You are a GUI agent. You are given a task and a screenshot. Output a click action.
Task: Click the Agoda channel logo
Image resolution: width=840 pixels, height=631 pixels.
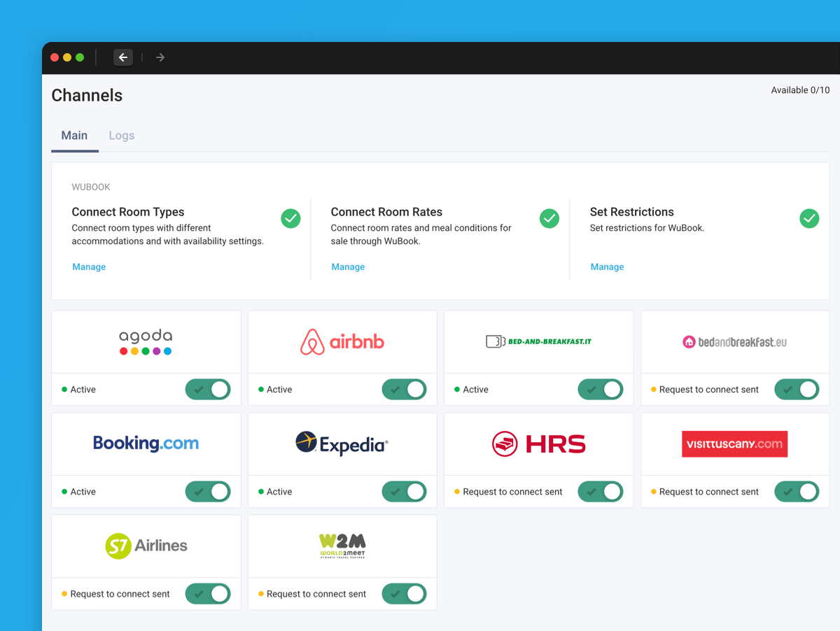[146, 342]
